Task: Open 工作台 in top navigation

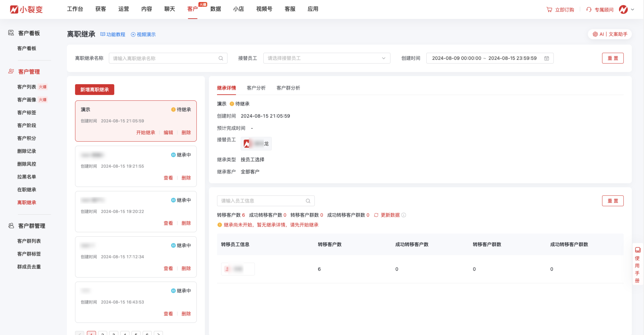Action: 75,9
